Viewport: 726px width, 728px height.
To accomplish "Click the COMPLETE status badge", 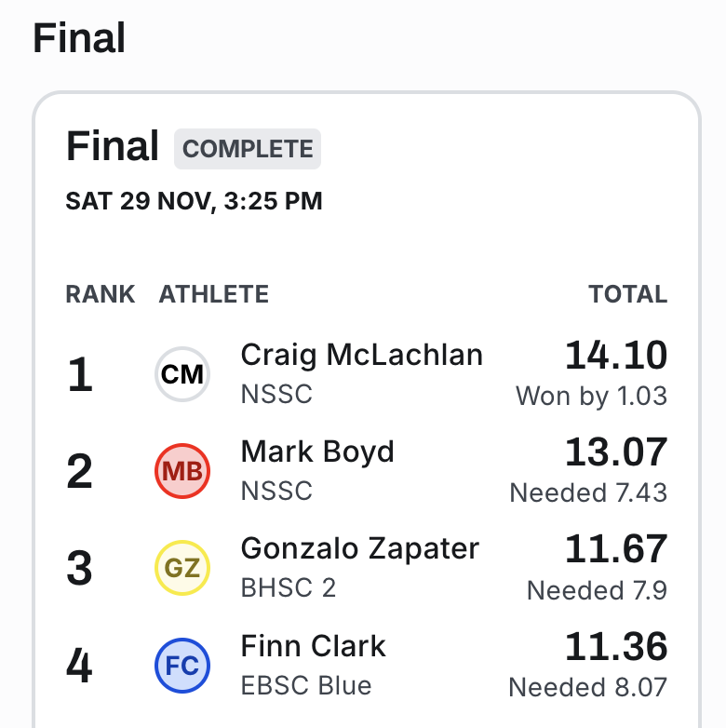I will pyautogui.click(x=248, y=149).
